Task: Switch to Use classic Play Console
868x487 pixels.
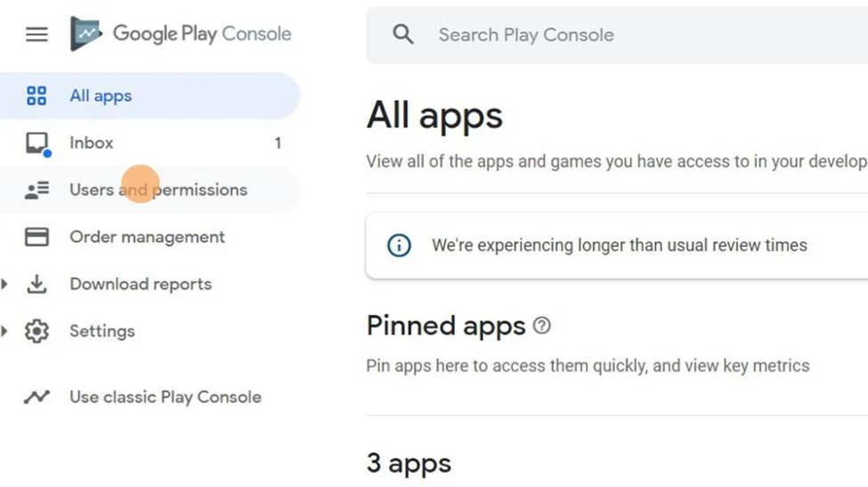Action: (x=150, y=397)
